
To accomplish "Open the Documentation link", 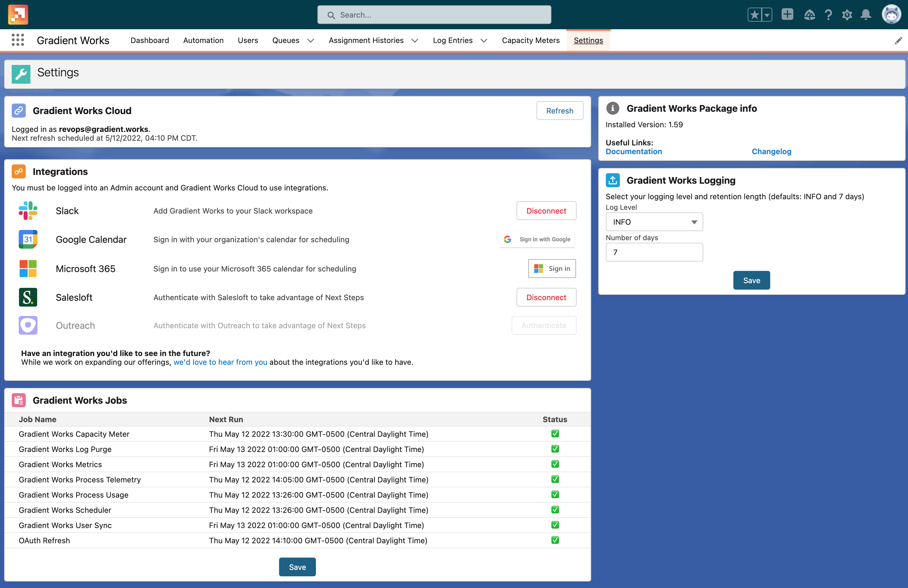I will 633,152.
